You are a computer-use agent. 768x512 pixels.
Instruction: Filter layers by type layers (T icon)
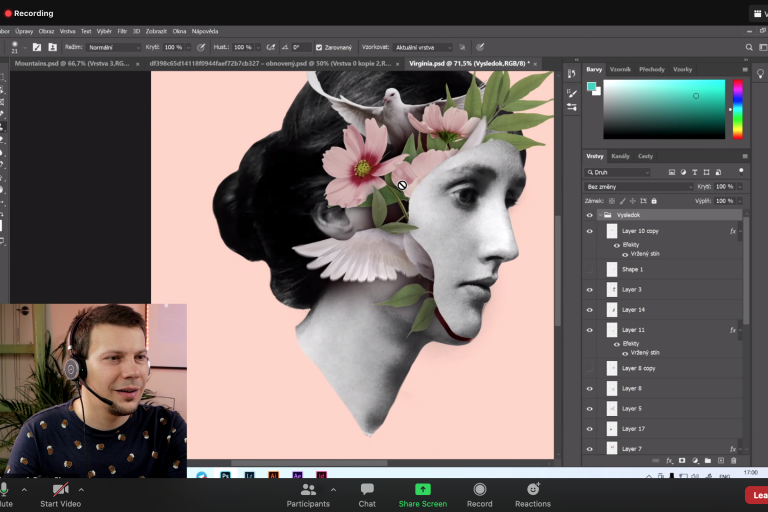693,172
